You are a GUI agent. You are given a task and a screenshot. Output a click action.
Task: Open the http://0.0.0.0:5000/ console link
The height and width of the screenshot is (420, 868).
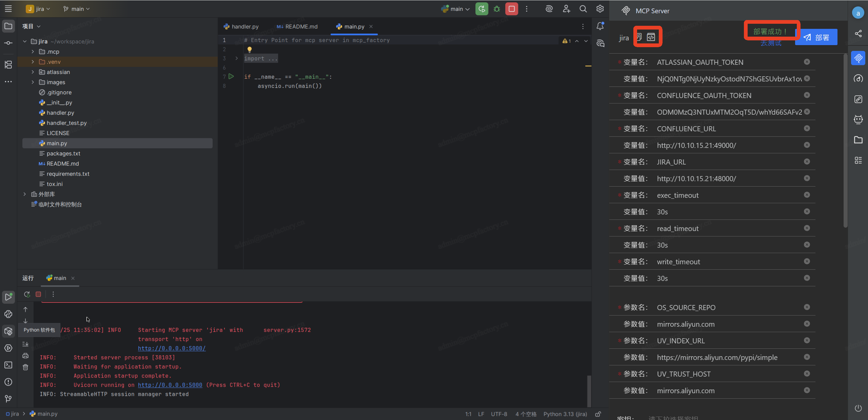tap(172, 348)
